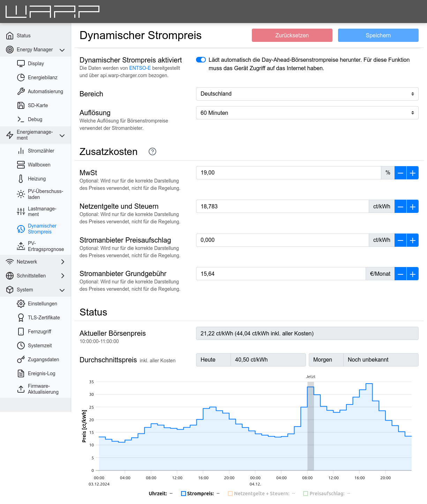Screen dimensions: 427x504
Task: Open the Stromzähler page
Action: [x=41, y=151]
